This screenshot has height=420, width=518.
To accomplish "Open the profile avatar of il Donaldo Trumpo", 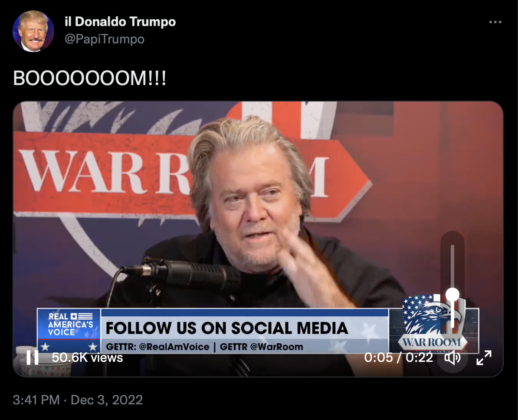I will tap(33, 31).
